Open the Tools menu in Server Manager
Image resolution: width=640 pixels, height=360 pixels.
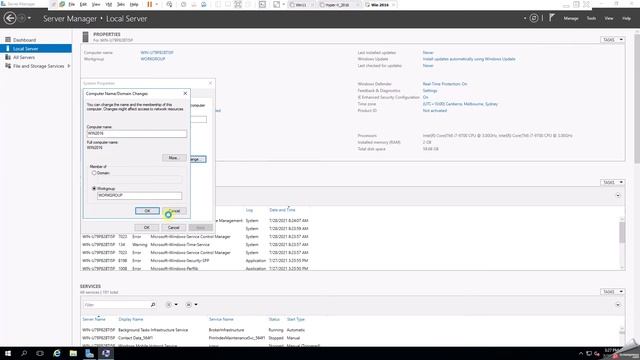(591, 18)
